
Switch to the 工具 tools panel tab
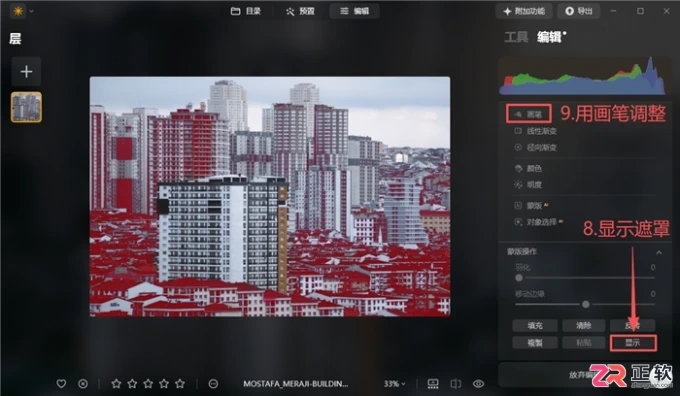[516, 37]
